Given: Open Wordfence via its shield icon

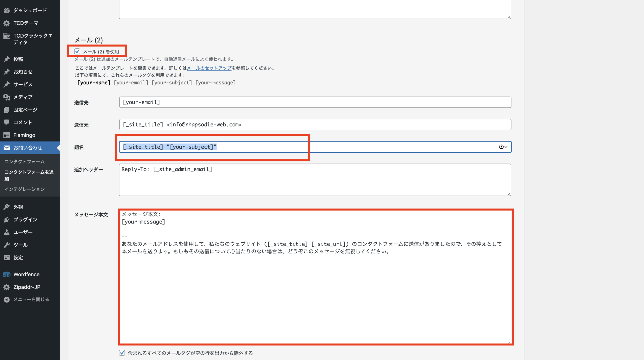Looking at the screenshot, I should point(7,274).
